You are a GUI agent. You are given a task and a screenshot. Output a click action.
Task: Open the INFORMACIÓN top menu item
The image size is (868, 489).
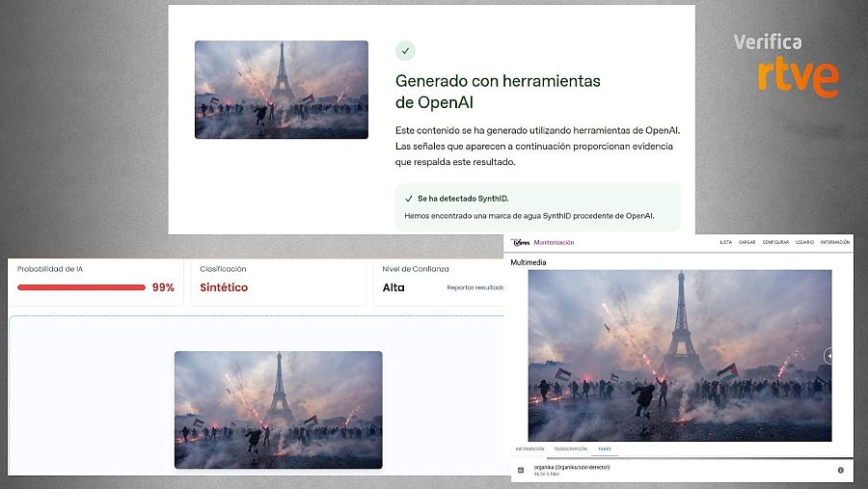[x=835, y=242]
